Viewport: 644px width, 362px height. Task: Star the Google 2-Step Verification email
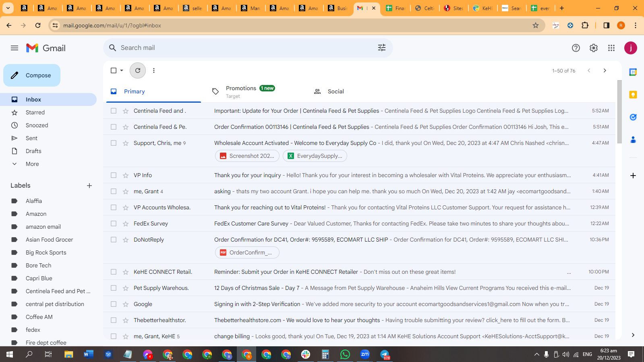coord(126,304)
